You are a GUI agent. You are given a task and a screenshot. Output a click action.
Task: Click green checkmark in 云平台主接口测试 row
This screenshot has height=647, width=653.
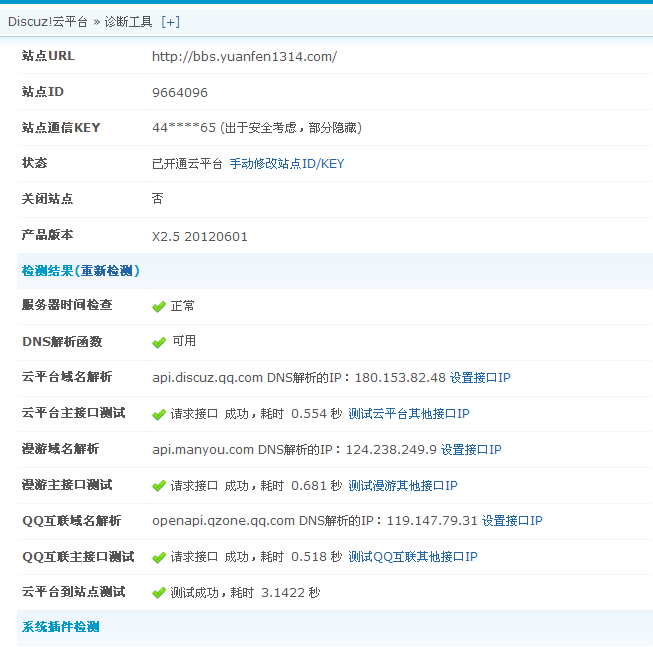[x=158, y=414]
